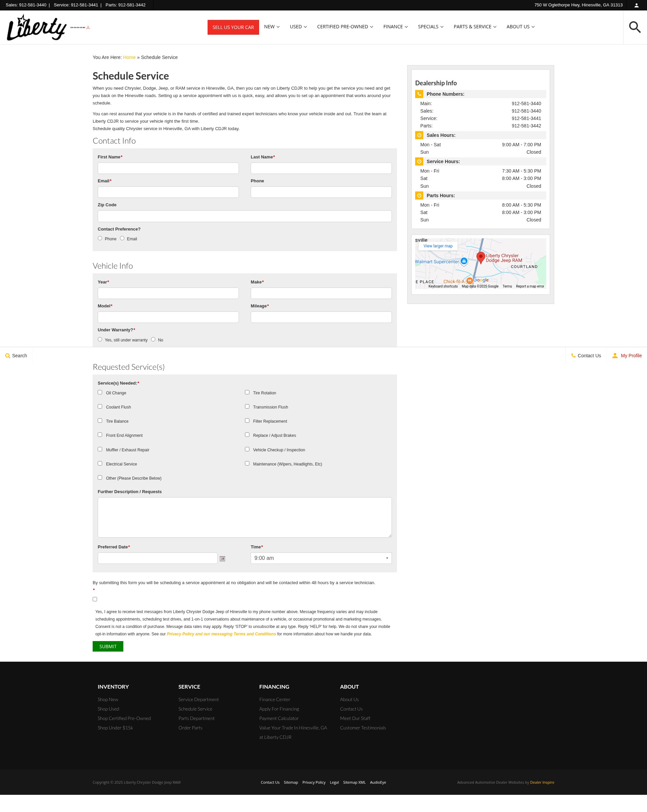Expand the USED menu
Screen dimensions: 647x812
click(298, 27)
